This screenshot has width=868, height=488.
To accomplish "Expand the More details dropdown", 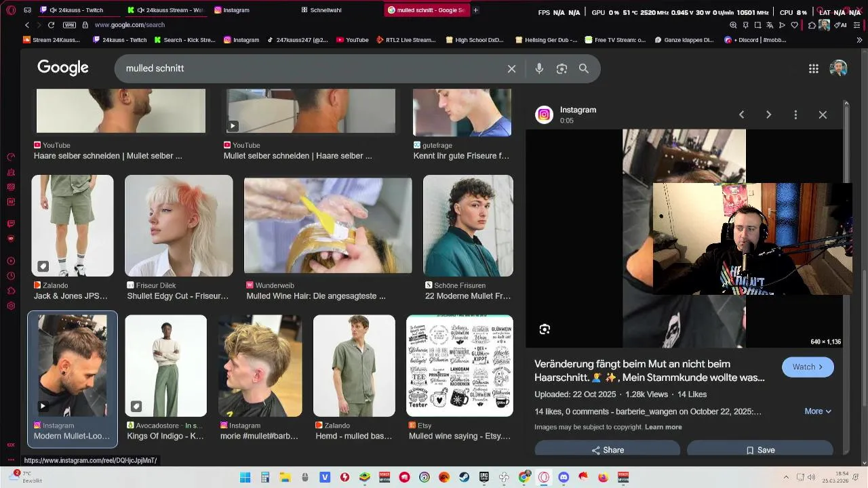I will click(818, 411).
